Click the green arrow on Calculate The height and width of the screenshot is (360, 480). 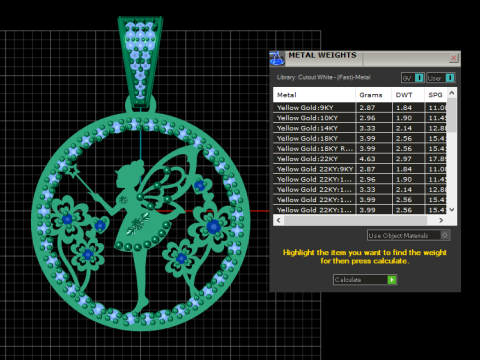tap(392, 280)
